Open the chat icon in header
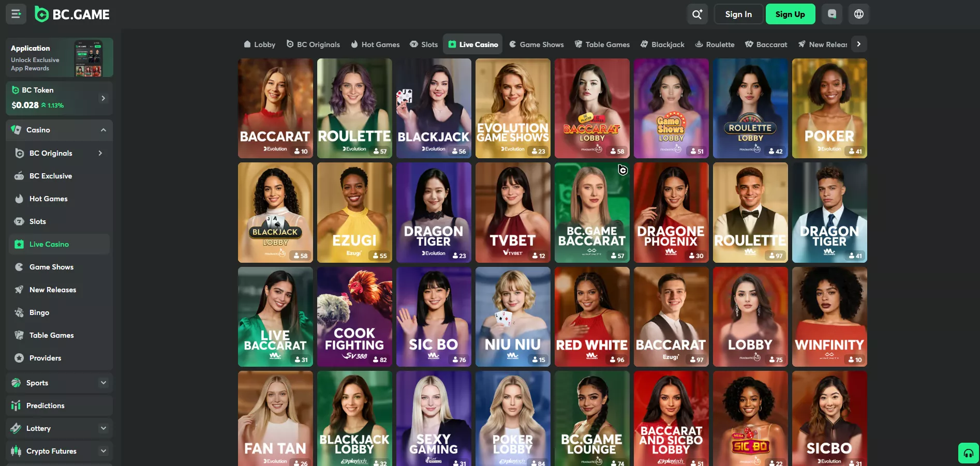Screen dimensions: 980x466 pos(832,14)
